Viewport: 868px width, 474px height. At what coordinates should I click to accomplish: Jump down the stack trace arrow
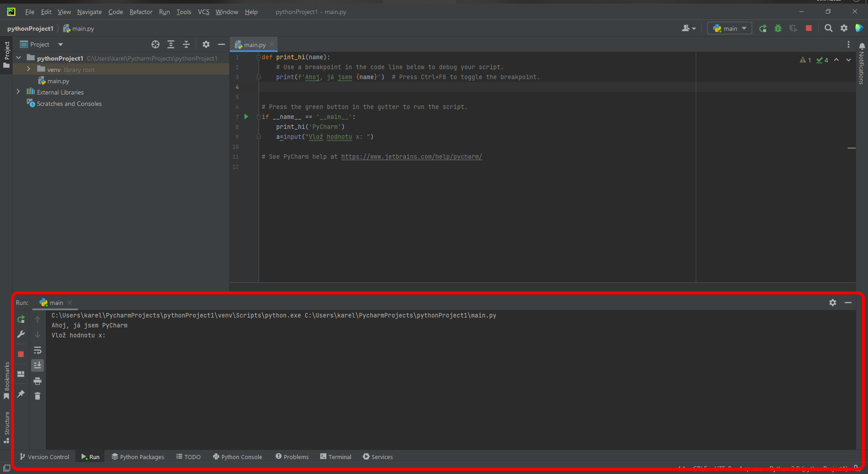coord(38,335)
